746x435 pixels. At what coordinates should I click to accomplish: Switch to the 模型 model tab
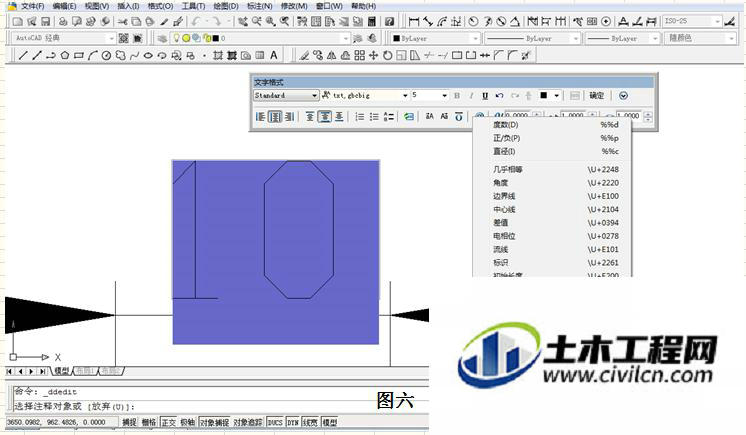point(62,371)
